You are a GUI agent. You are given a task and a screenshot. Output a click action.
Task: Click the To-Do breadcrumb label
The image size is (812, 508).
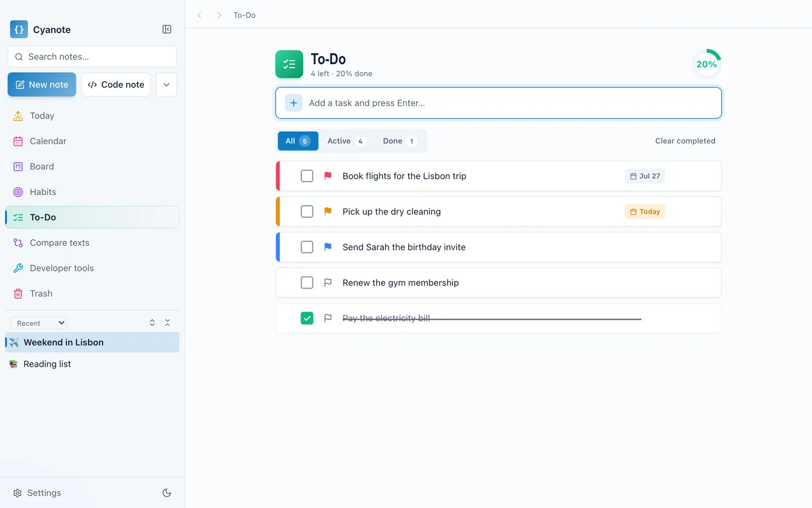pos(245,15)
